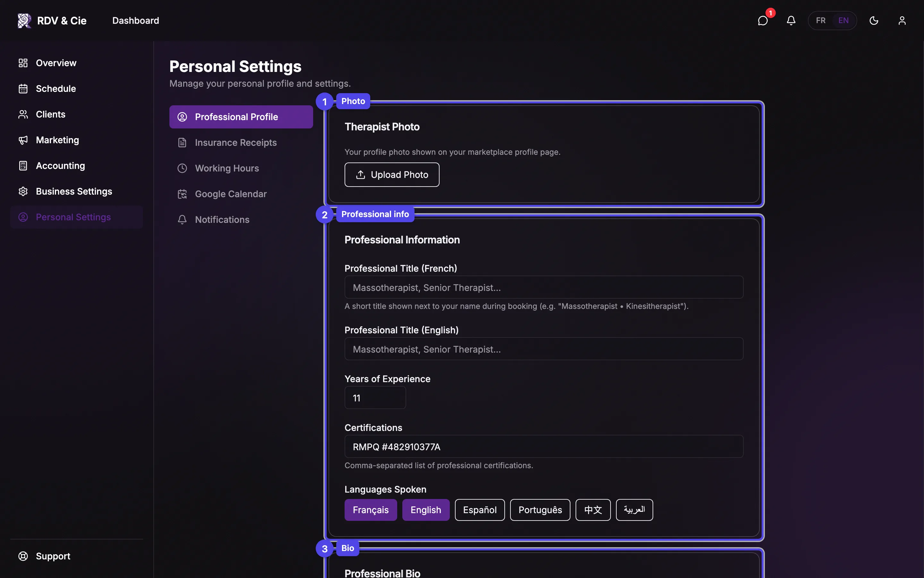Deselect Français spoken language
This screenshot has height=578, width=924.
click(370, 510)
